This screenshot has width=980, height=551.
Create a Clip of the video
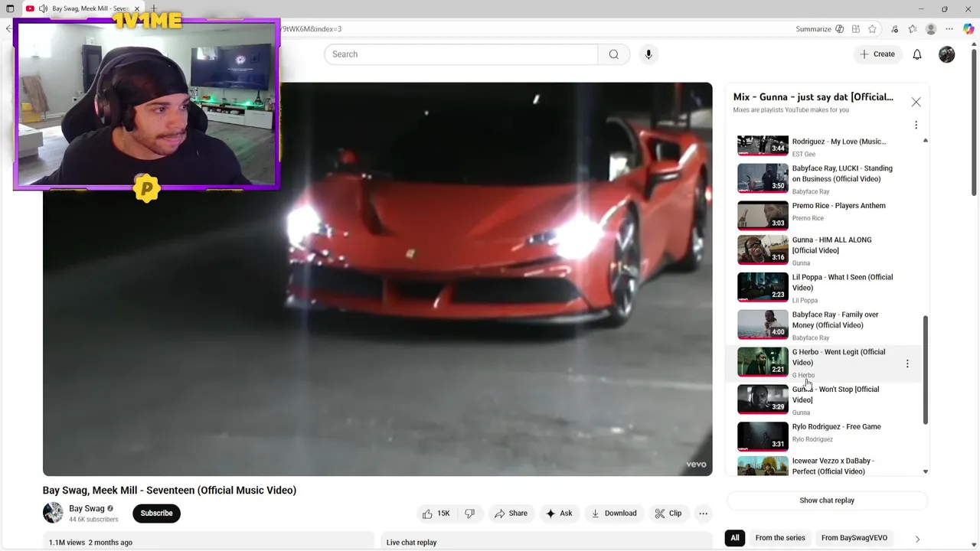pos(668,514)
